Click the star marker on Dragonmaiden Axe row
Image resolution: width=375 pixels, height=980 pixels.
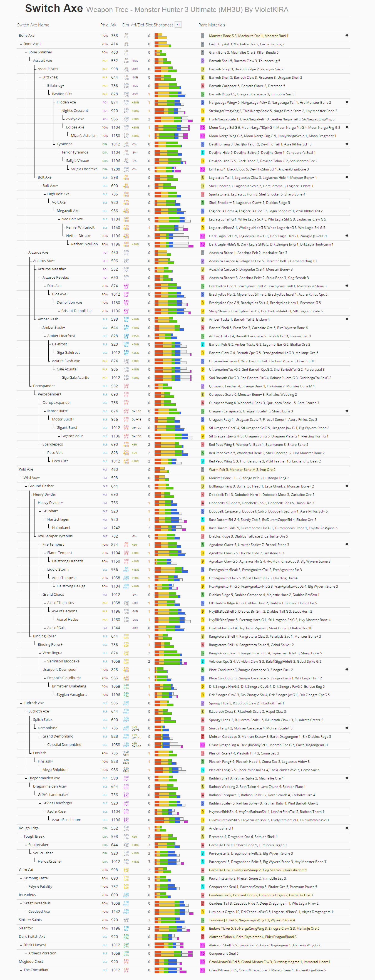347,778
